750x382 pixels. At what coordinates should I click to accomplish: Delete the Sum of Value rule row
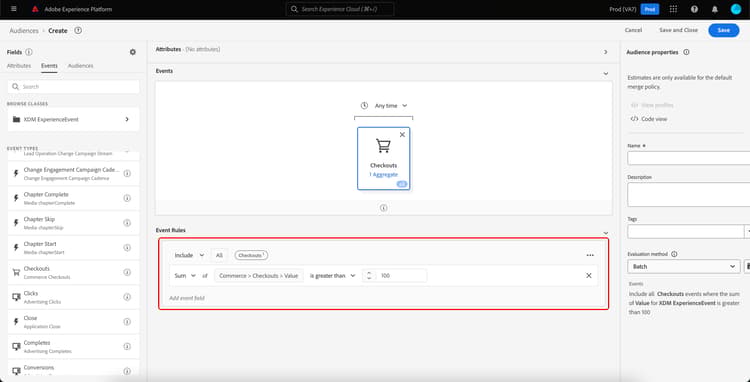[x=589, y=275]
